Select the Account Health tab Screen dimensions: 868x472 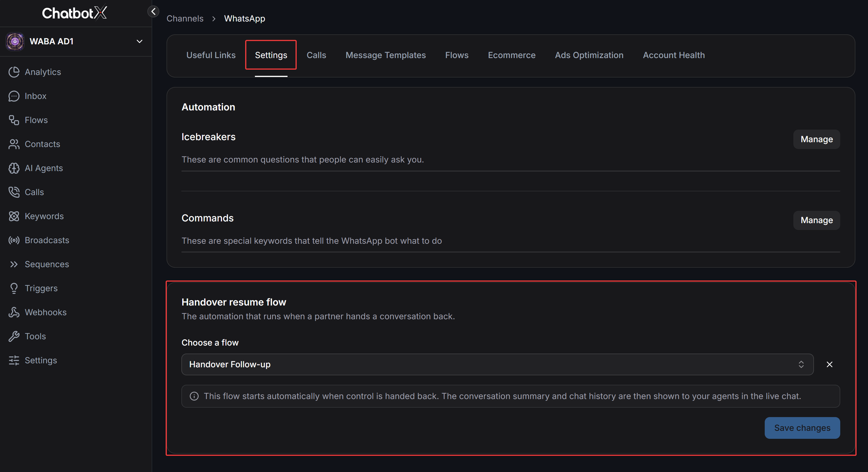point(673,55)
